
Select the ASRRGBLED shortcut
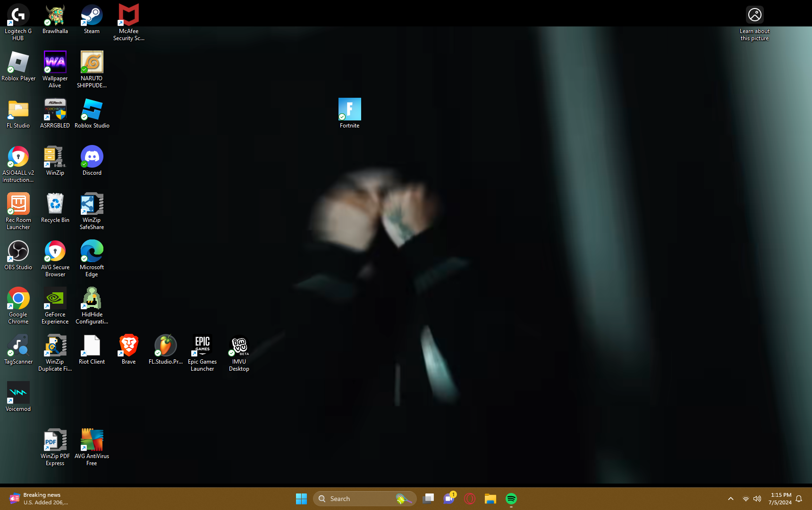(x=55, y=113)
